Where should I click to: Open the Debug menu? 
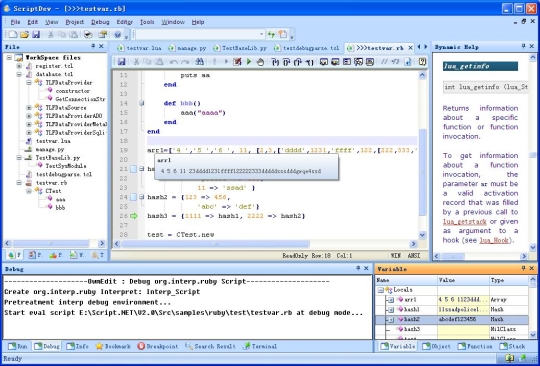click(100, 22)
